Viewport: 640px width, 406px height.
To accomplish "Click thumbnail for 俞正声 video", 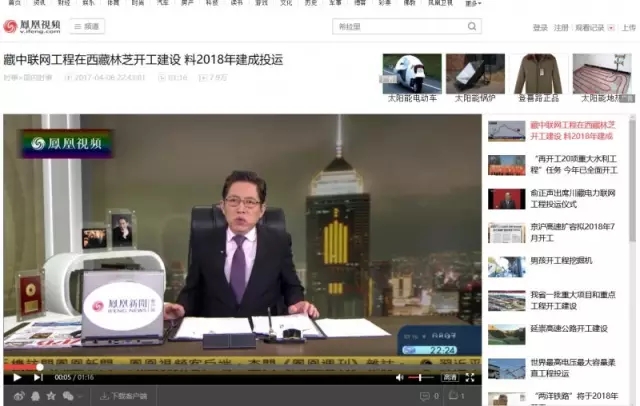I will click(x=507, y=199).
